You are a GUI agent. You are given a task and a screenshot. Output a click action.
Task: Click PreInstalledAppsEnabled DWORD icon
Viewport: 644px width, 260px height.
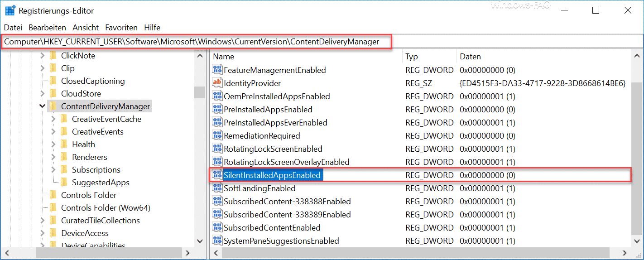(x=217, y=110)
